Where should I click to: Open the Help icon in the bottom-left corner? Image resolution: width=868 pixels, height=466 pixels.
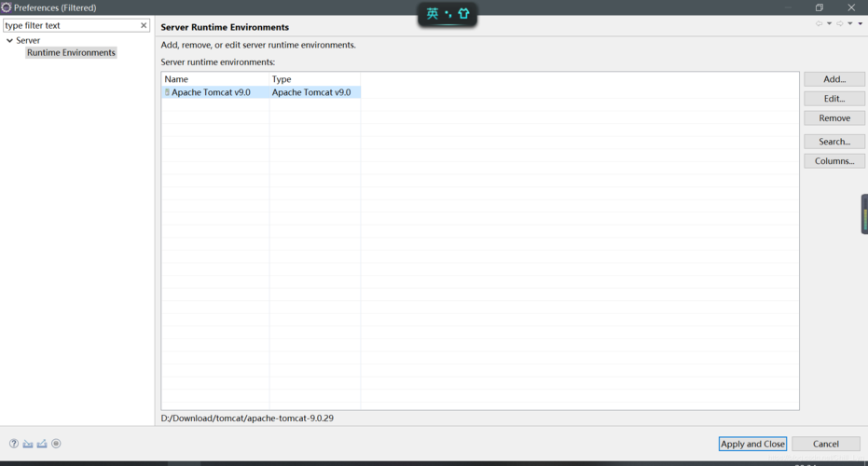[14, 444]
